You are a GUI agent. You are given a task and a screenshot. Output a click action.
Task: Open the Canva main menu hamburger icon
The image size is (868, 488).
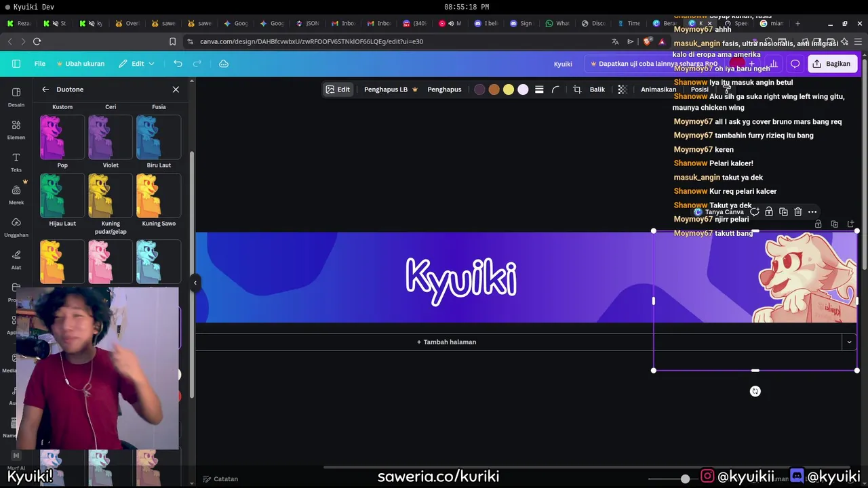(16, 64)
